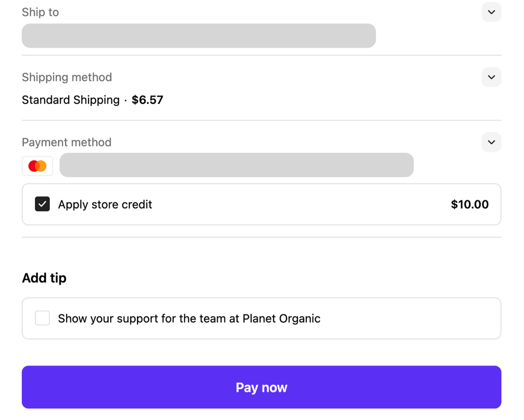This screenshot has width=524, height=420.
Task: Select the redacted card details bar
Action: pos(236,165)
